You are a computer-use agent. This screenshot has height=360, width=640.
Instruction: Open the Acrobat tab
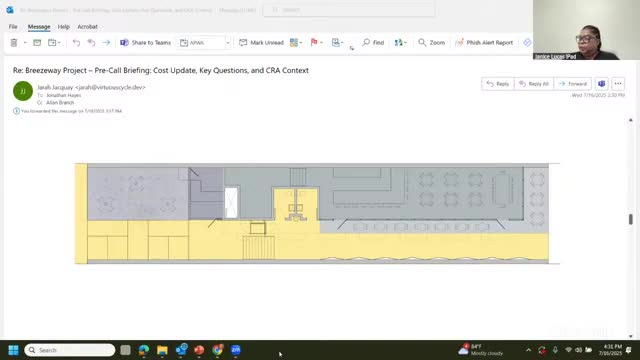[87, 27]
